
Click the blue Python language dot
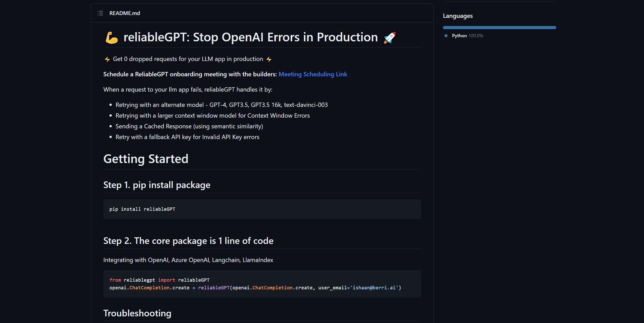pos(446,36)
